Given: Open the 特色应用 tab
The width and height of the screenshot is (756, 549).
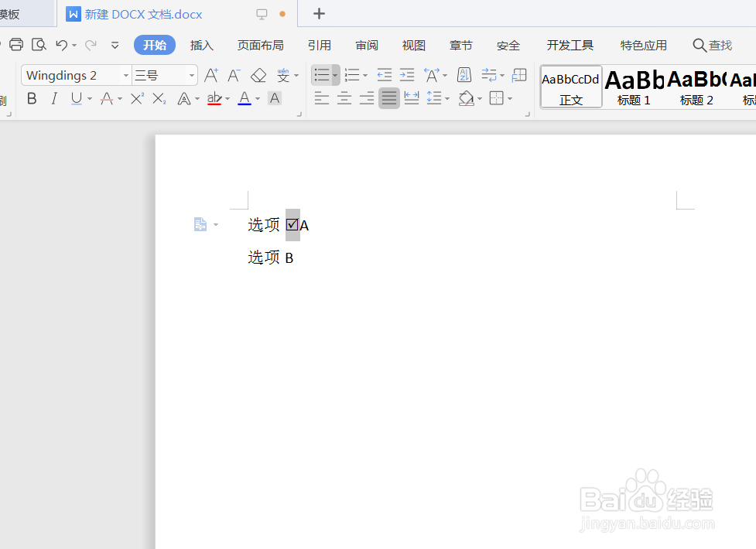Looking at the screenshot, I should point(643,46).
